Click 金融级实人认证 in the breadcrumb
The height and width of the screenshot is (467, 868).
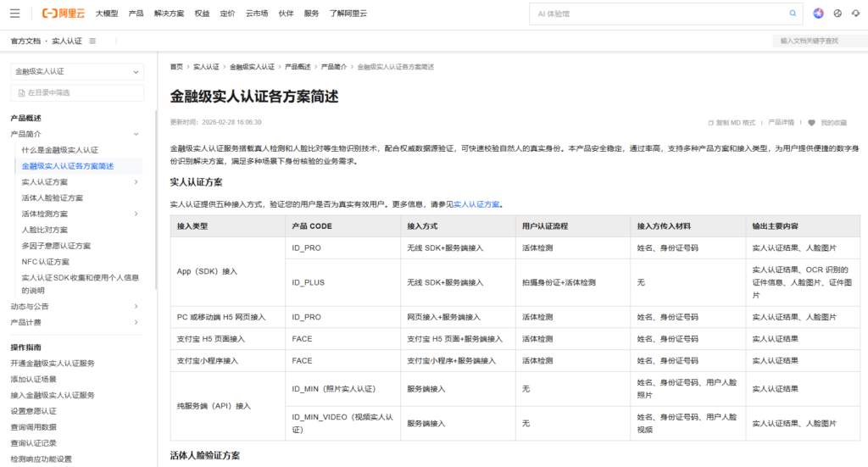252,67
